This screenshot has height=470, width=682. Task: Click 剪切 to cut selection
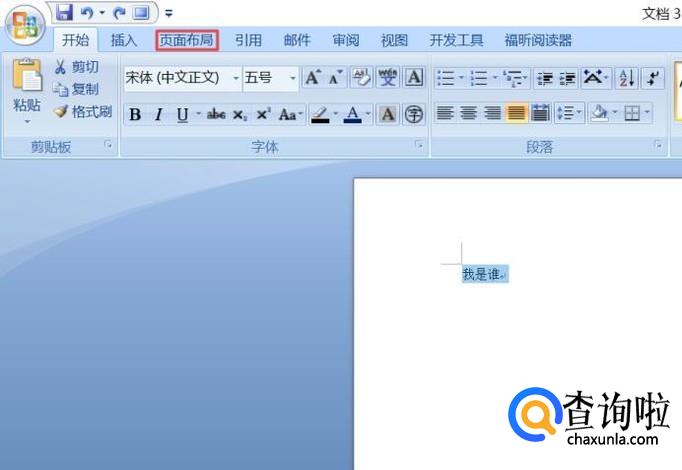click(77, 67)
